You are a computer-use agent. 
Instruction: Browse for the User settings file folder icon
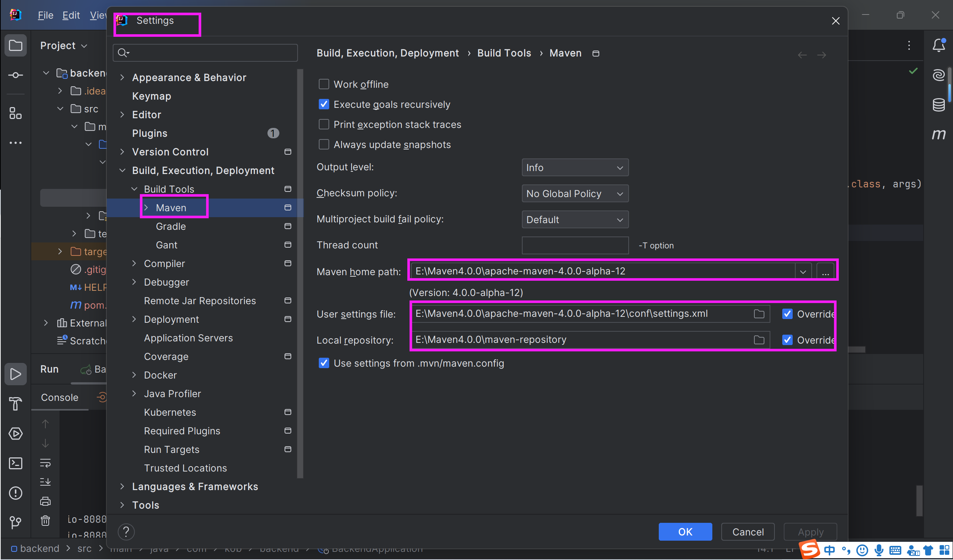(x=759, y=314)
